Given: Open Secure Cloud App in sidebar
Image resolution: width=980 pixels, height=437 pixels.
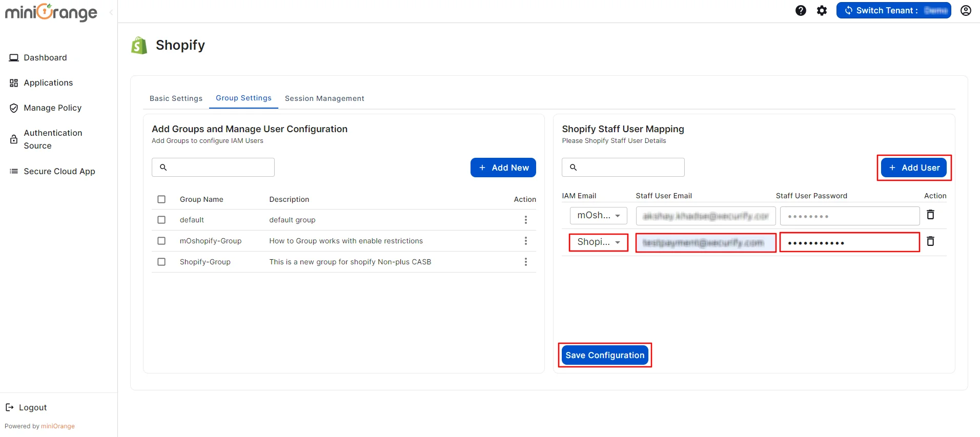Looking at the screenshot, I should tap(59, 171).
